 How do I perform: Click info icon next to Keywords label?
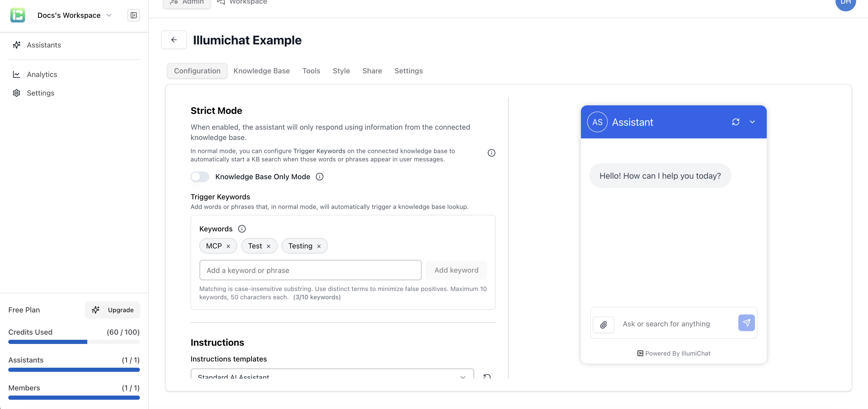pos(242,229)
